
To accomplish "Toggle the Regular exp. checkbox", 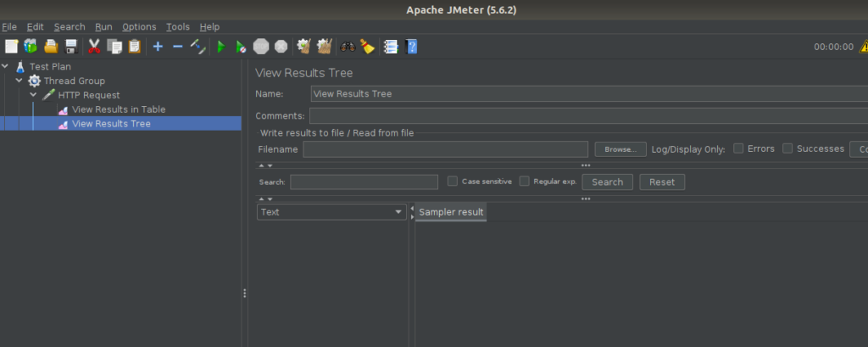I will (x=524, y=182).
